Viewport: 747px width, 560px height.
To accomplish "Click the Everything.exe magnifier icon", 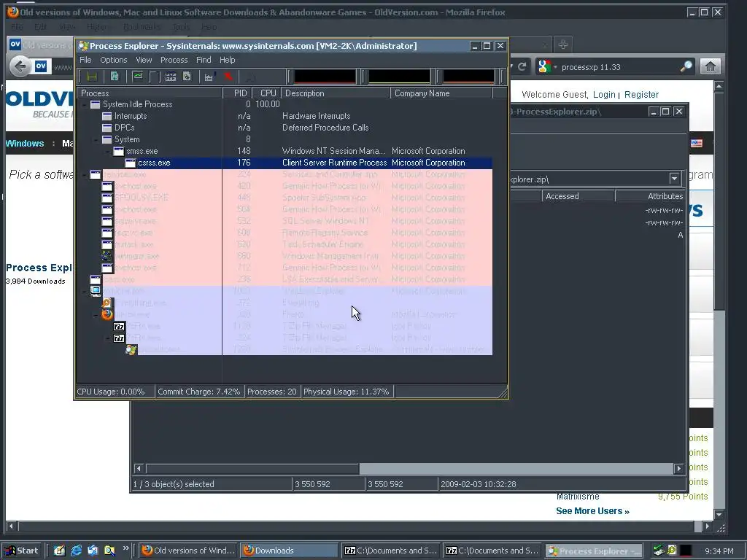I will pyautogui.click(x=107, y=303).
